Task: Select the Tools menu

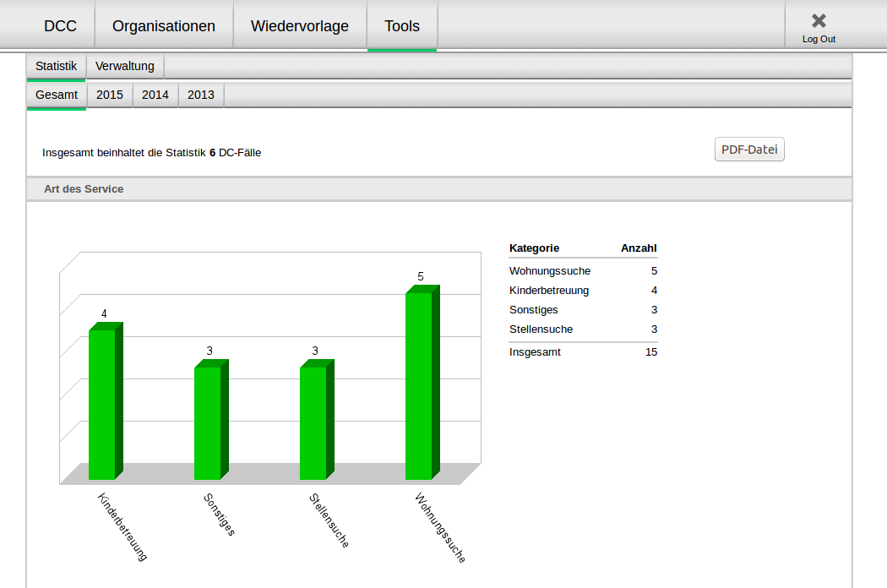Action: pos(402,26)
